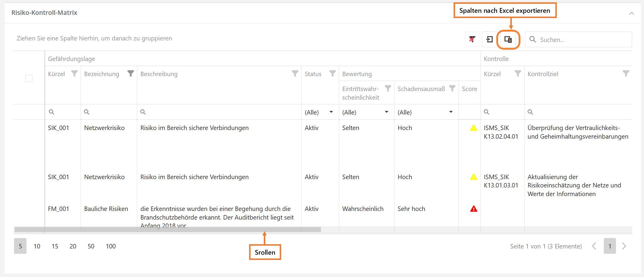The width and height of the screenshot is (644, 277).
Task: Click the clear filters icon with red X
Action: (472, 39)
